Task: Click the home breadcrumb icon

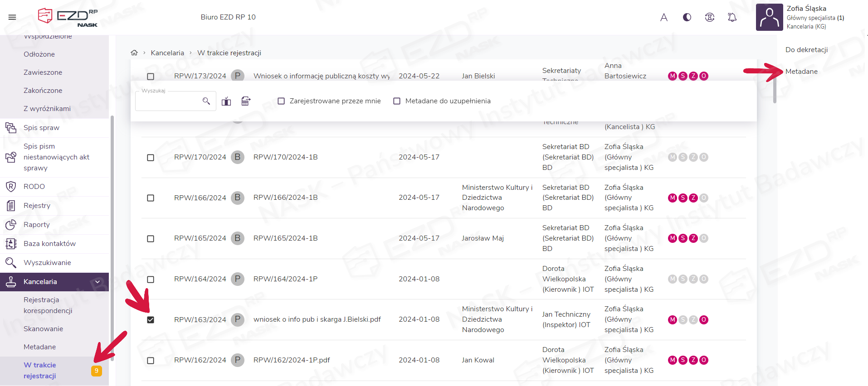Action: click(134, 53)
